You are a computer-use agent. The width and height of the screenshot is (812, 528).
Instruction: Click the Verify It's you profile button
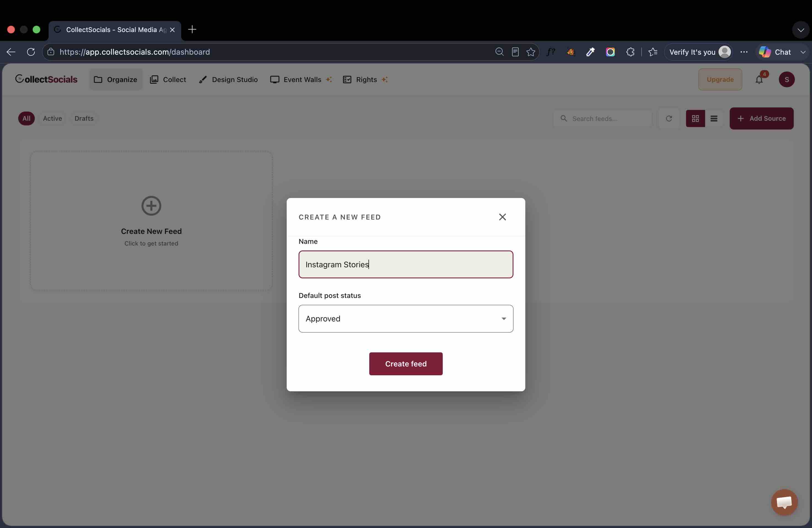point(699,52)
